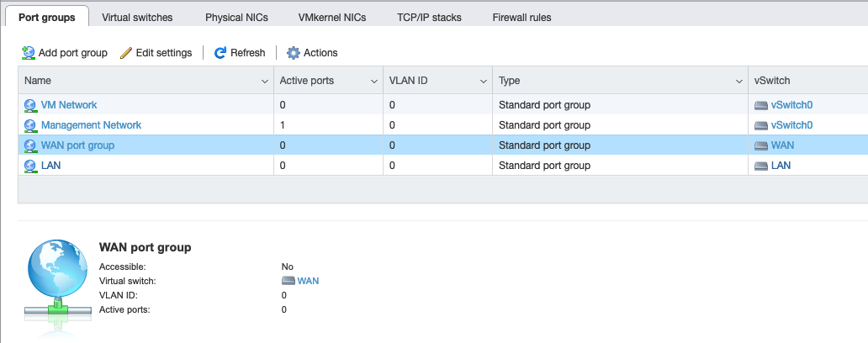The width and height of the screenshot is (868, 343).
Task: Click the Refresh arrow icon
Action: (220, 53)
